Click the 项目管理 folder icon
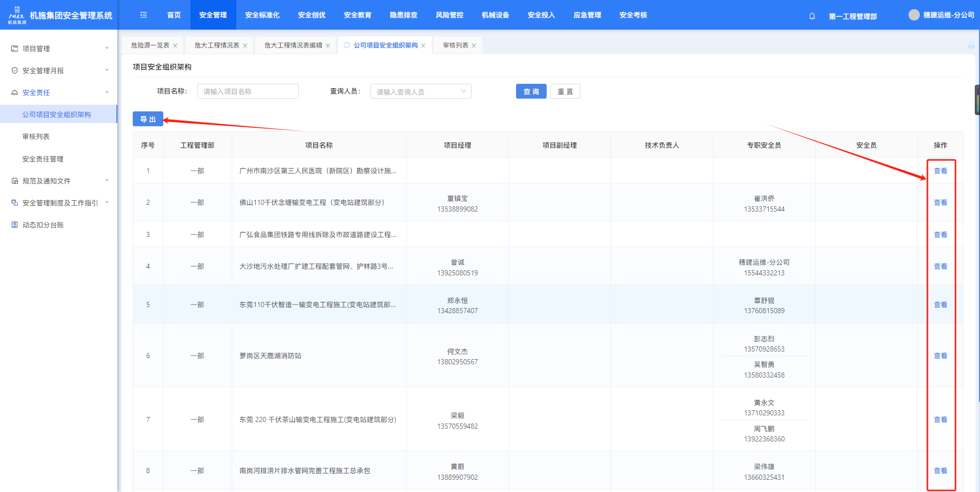Screen dimensions: 980x492 point(15,49)
